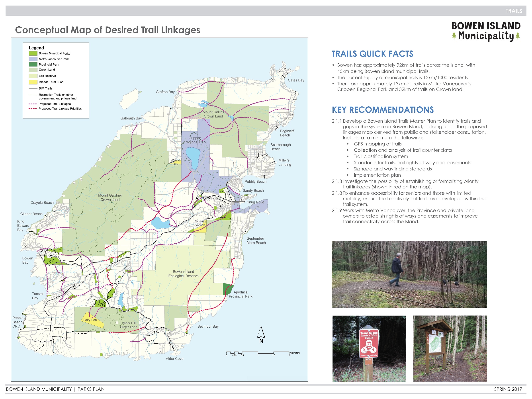Click the 'TRAILS' header label
The width and height of the screenshot is (532, 399).
[514, 11]
